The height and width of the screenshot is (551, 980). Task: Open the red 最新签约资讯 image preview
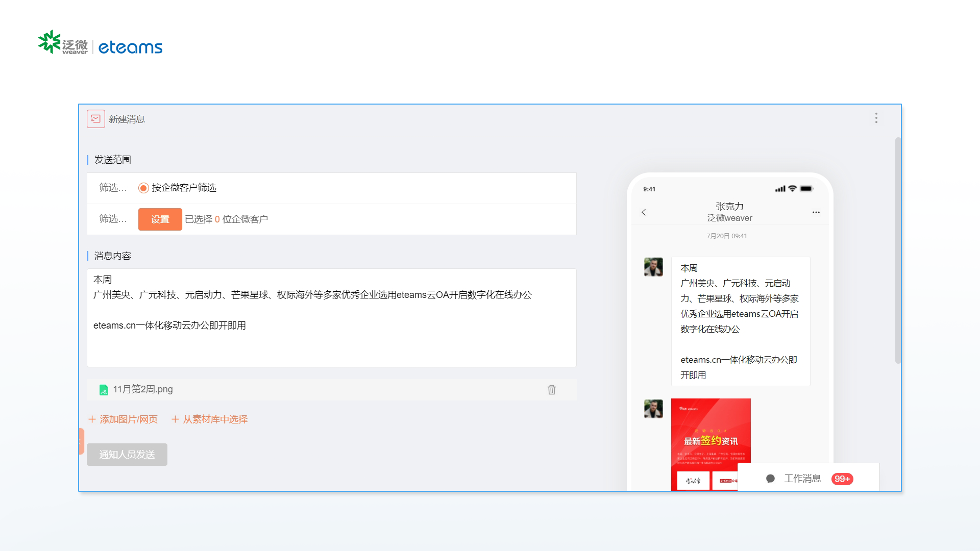click(x=711, y=444)
